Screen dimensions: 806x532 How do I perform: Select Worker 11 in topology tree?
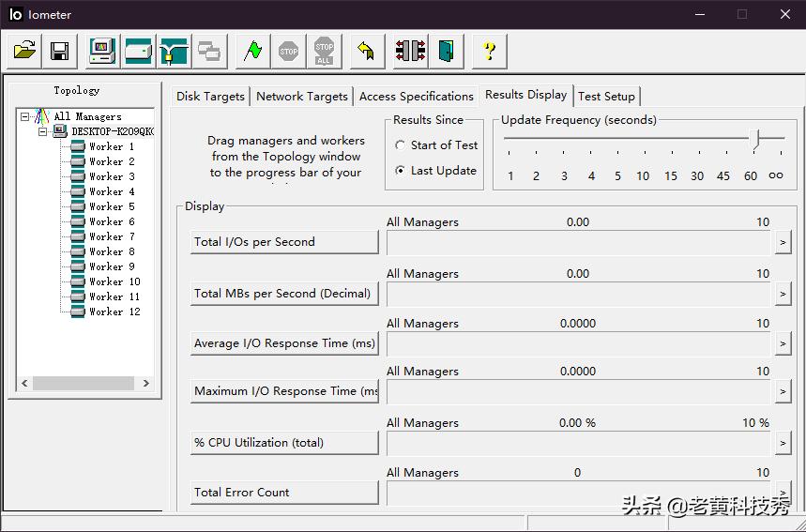114,296
